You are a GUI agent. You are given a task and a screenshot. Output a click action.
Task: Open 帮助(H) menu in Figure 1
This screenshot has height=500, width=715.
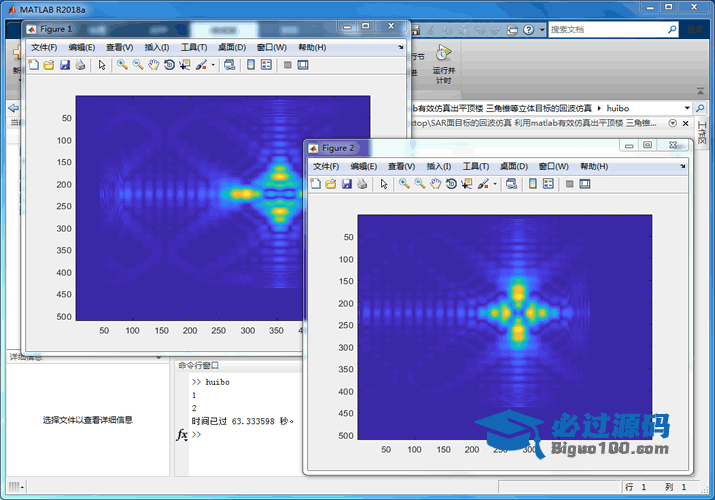pyautogui.click(x=312, y=47)
